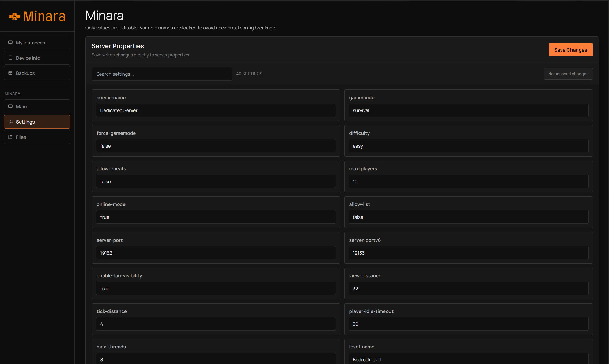The width and height of the screenshot is (609, 364).
Task: Click the server-portv6 label
Action: pyautogui.click(x=365, y=240)
